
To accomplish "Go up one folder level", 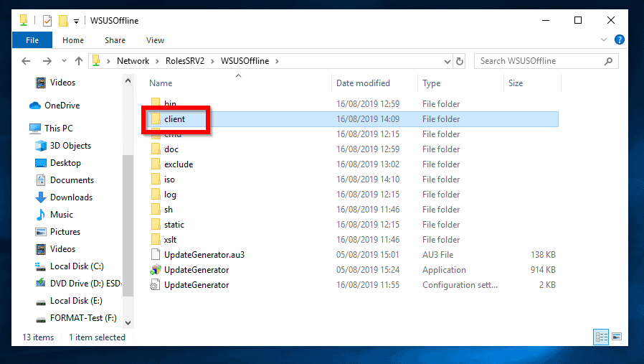I will 79,61.
